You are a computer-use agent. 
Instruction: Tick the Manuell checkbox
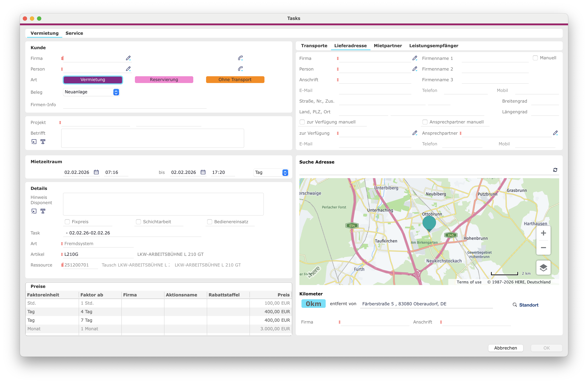point(535,58)
